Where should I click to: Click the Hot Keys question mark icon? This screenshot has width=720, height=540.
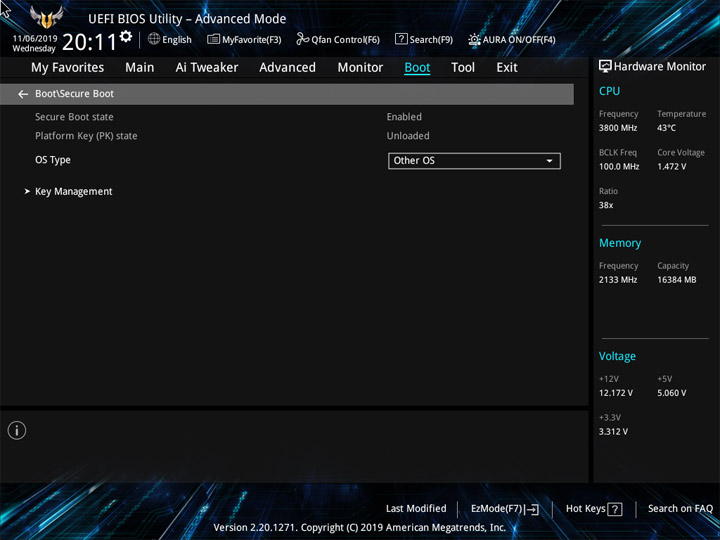[614, 509]
